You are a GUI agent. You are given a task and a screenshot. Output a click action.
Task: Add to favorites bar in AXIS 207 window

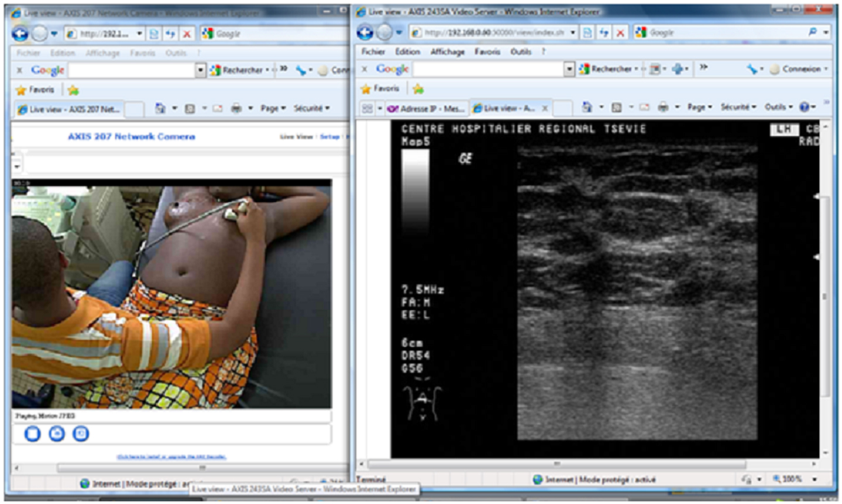click(73, 90)
